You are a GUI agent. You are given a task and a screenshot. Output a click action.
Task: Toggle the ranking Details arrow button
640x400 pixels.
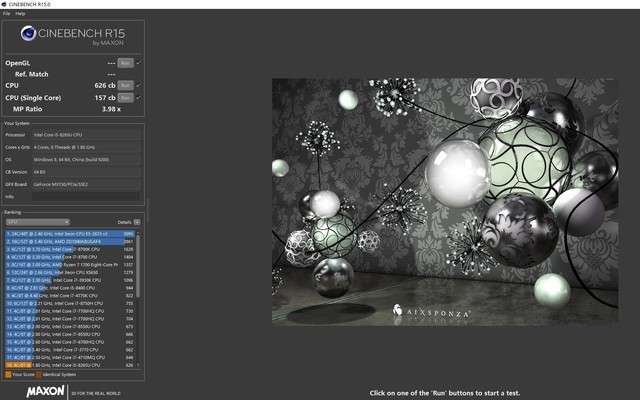pyautogui.click(x=137, y=222)
